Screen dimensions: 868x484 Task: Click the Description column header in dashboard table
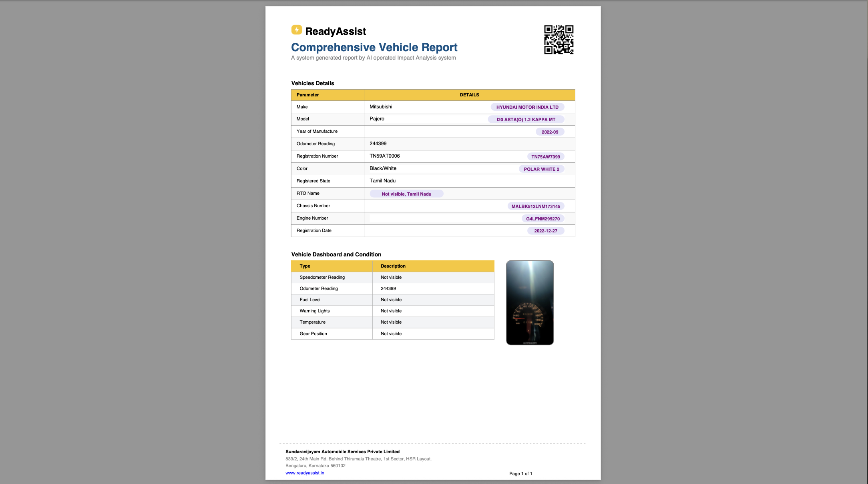tap(393, 266)
